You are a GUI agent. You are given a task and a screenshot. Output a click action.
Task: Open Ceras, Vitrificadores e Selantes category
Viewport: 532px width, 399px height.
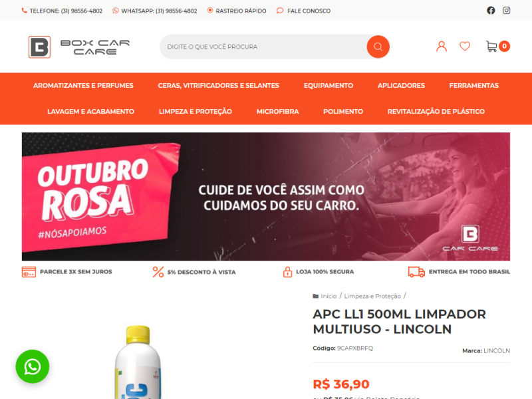[x=219, y=86]
